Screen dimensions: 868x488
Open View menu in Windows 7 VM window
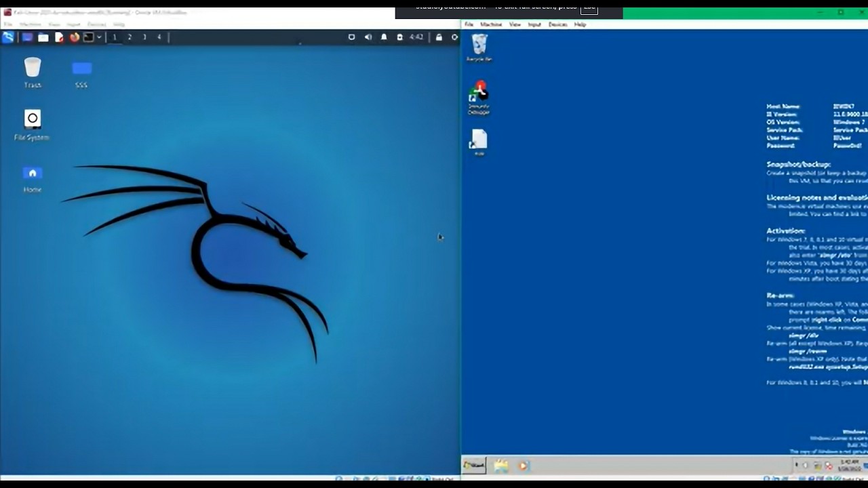(x=515, y=24)
